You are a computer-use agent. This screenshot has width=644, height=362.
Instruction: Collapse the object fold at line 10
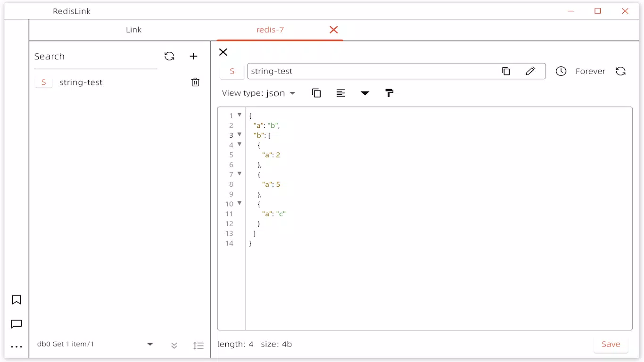click(x=239, y=204)
